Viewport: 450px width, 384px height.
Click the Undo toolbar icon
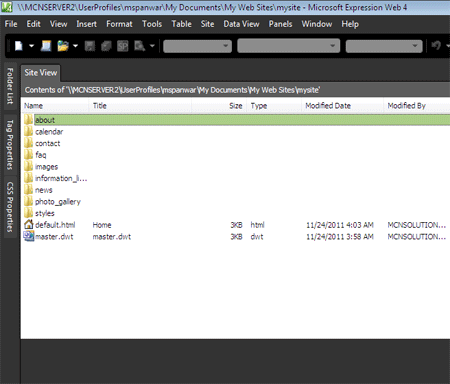[x=436, y=45]
